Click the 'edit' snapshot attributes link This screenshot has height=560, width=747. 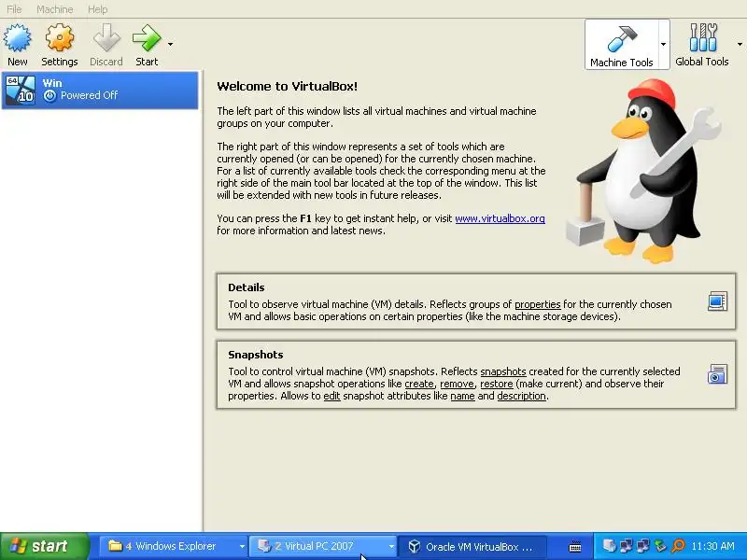[331, 396]
